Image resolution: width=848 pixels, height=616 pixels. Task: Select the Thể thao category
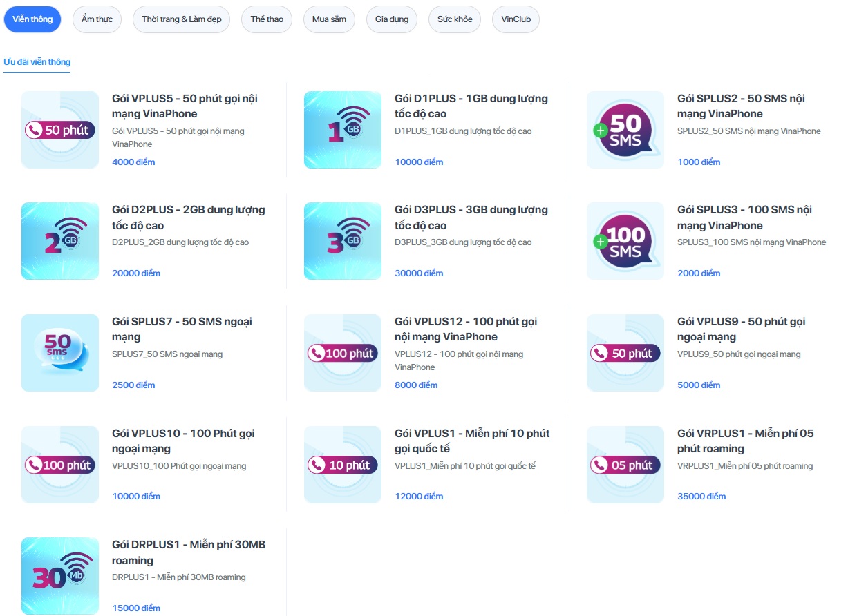pyautogui.click(x=267, y=19)
